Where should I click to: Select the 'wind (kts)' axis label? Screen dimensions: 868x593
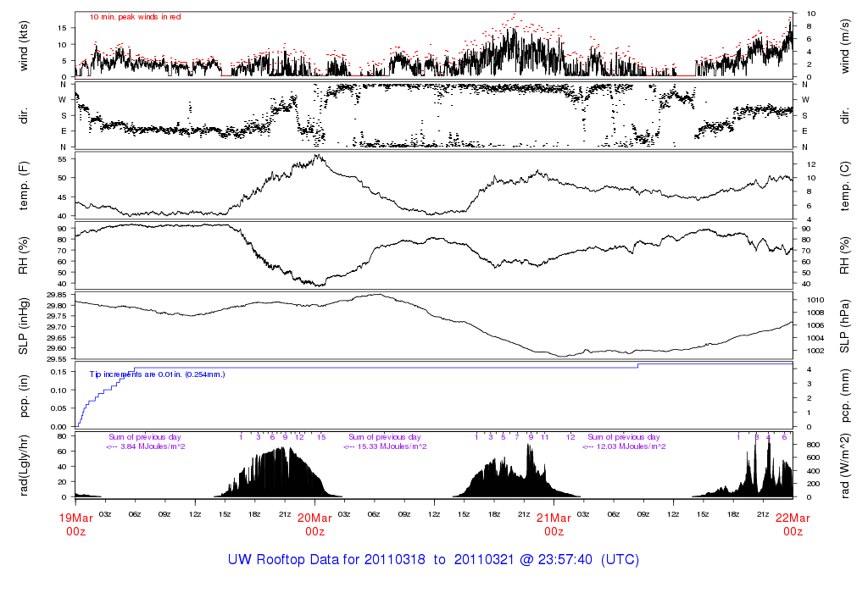(x=23, y=46)
